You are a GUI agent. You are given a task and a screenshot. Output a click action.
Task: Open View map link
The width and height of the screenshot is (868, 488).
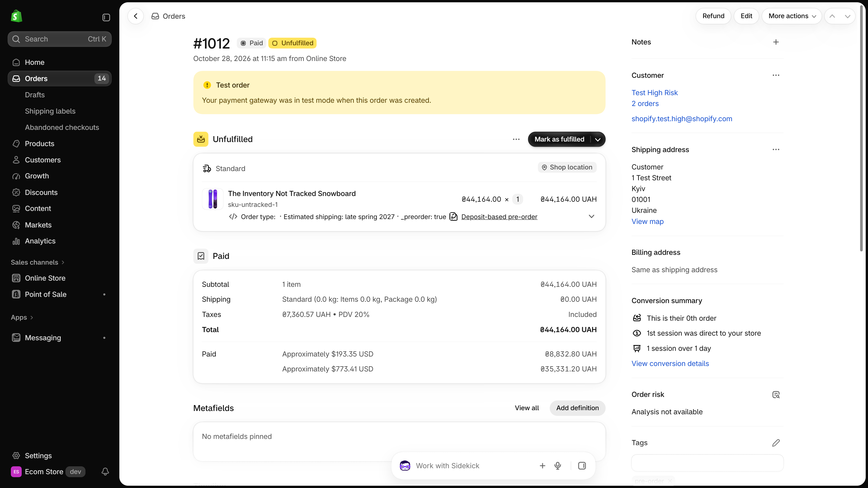647,221
